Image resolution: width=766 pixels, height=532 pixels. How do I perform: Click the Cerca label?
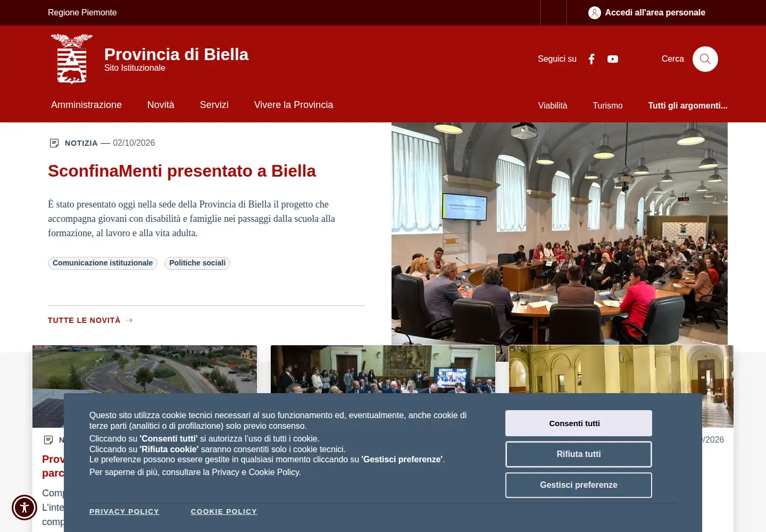tap(672, 59)
